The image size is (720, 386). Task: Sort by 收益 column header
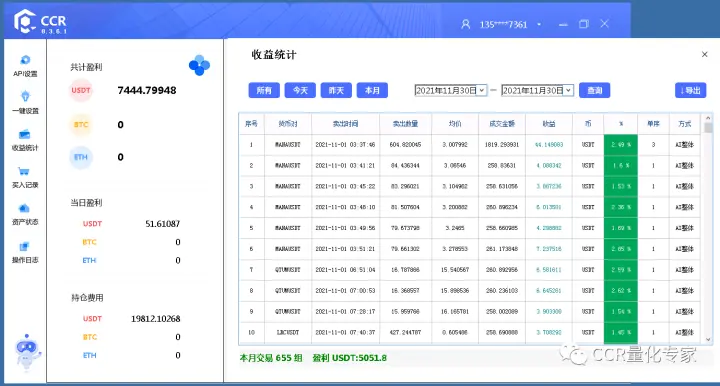pos(549,123)
